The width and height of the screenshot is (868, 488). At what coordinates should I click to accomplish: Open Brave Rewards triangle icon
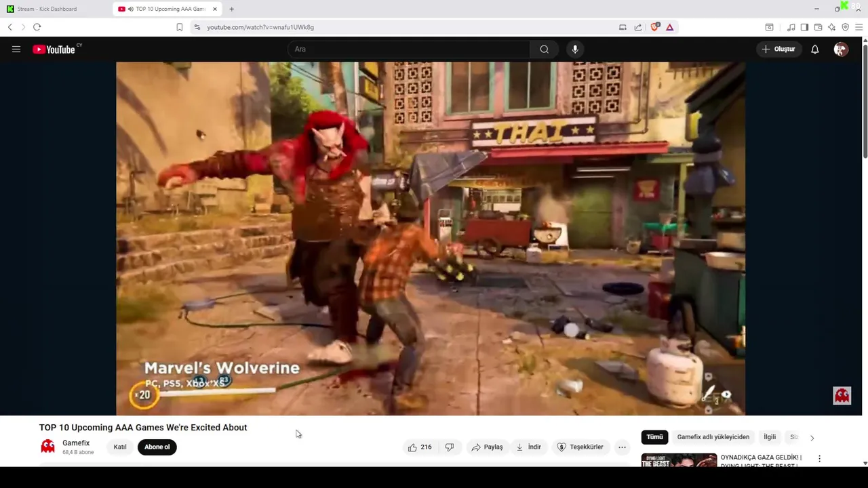click(x=669, y=27)
